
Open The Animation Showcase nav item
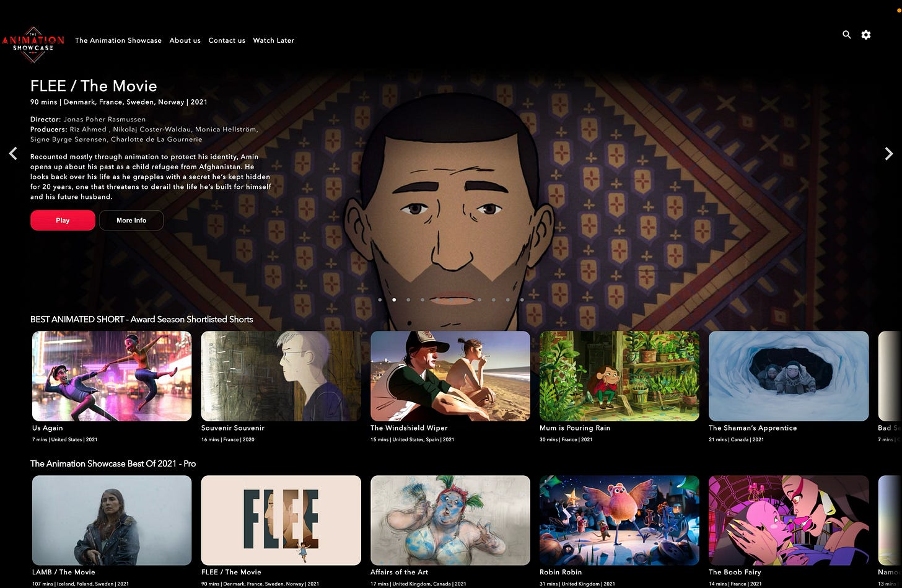point(118,40)
